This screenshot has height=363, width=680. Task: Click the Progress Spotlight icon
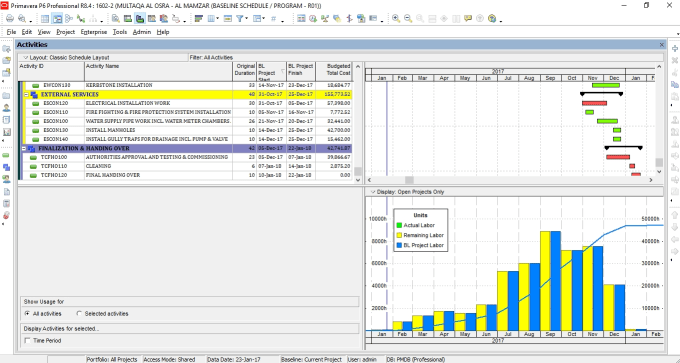click(337, 19)
